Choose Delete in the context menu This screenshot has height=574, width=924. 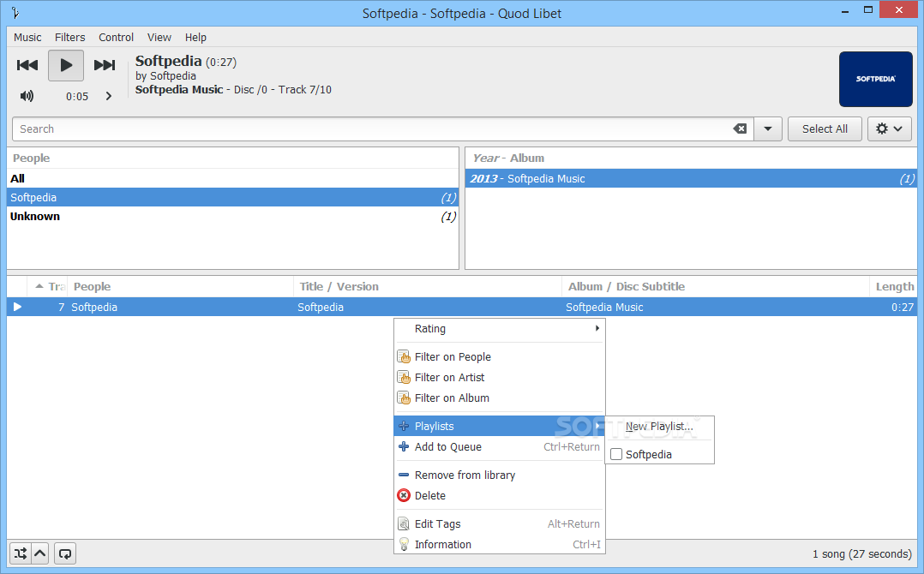click(499, 496)
